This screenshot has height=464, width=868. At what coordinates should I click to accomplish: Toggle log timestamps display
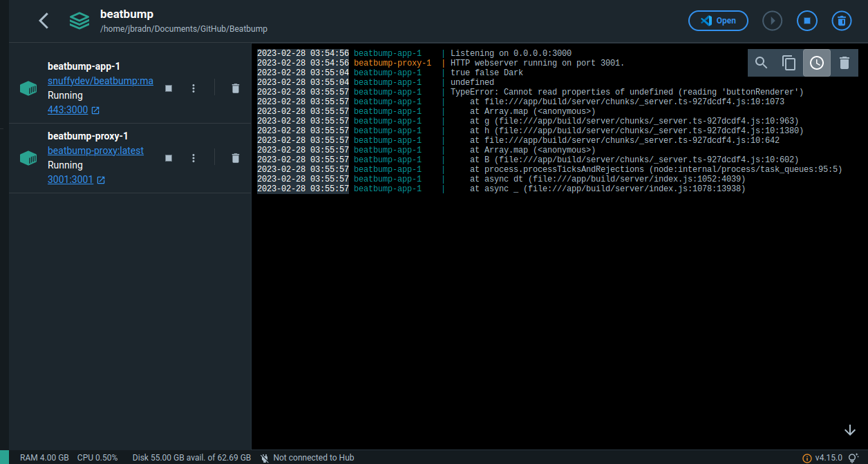tap(817, 63)
